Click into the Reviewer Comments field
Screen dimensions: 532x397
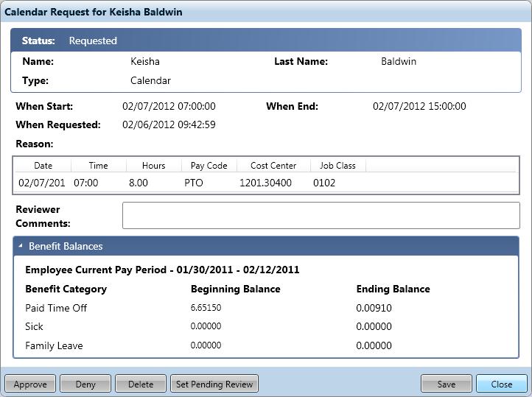click(321, 216)
